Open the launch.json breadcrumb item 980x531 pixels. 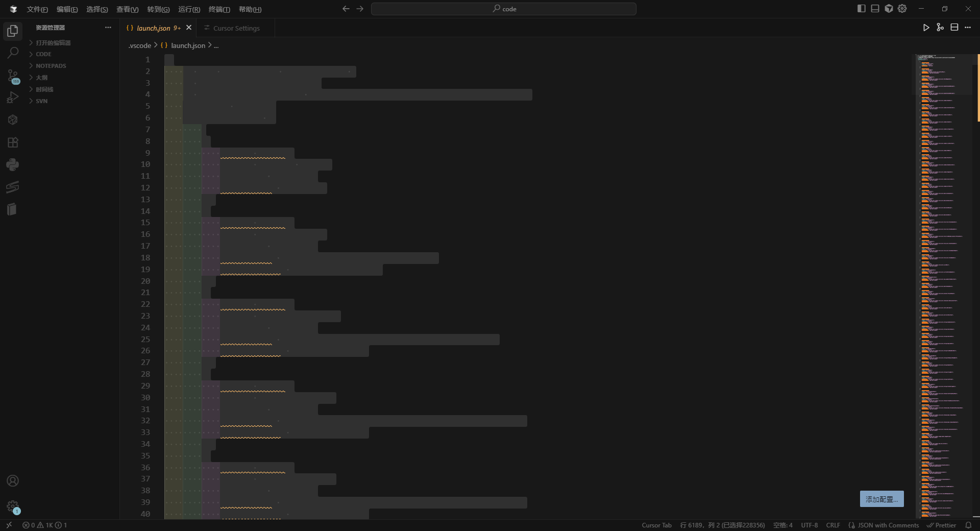[x=183, y=45]
